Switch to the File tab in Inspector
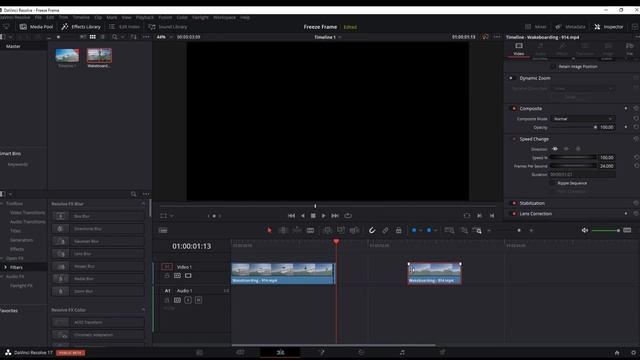 630,49
